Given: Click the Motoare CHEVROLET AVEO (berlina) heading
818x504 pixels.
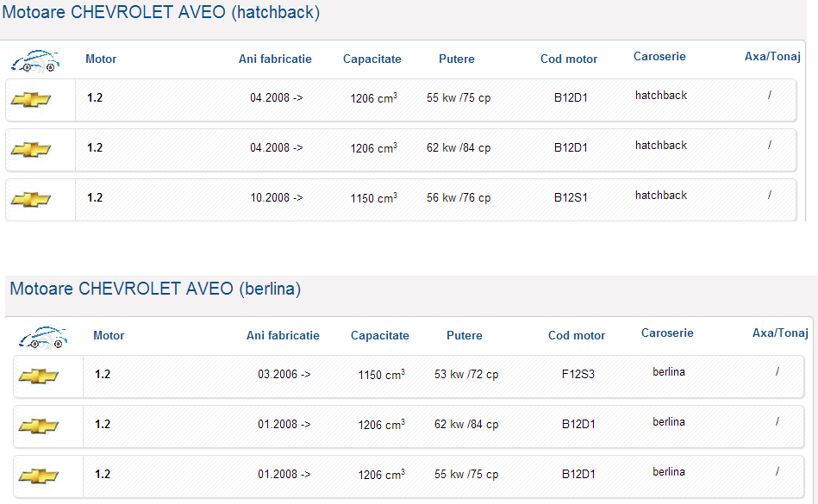Looking at the screenshot, I should [x=155, y=289].
